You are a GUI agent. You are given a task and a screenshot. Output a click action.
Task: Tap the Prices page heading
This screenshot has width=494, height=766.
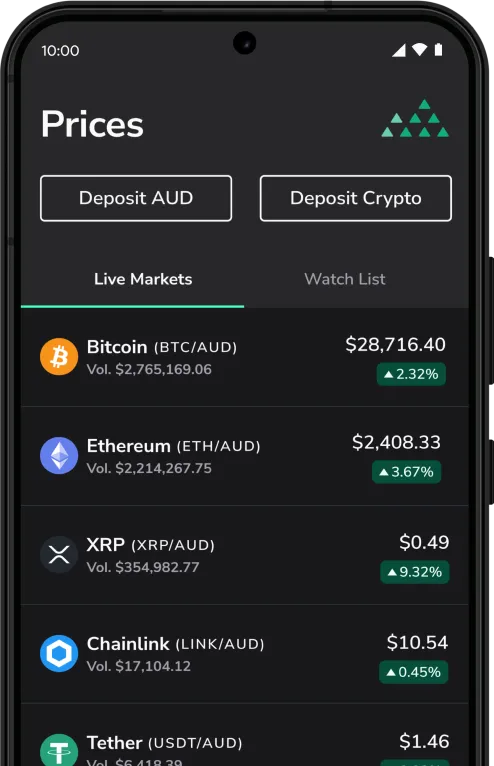click(x=92, y=124)
